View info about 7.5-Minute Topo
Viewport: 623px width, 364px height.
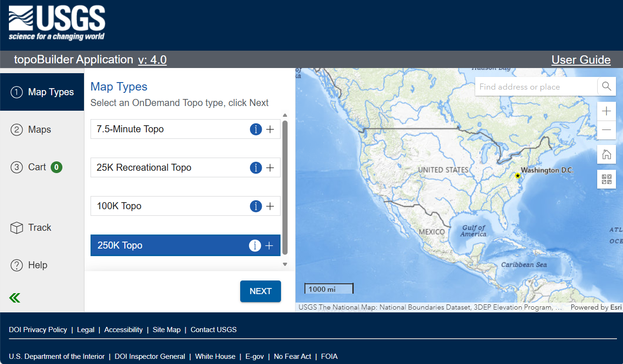click(256, 129)
